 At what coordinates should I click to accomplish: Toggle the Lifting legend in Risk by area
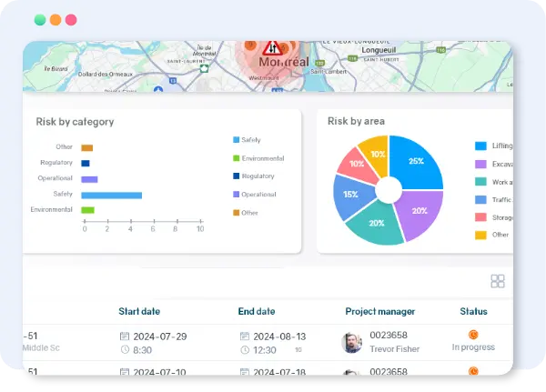coord(480,146)
